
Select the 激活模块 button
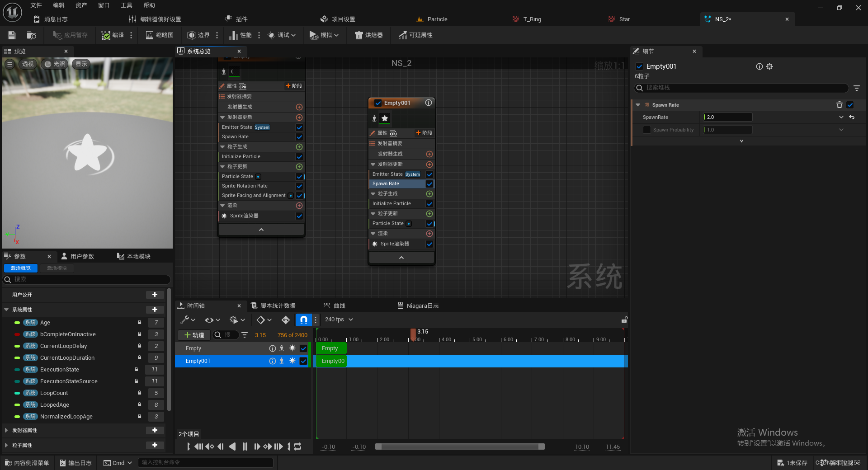(x=57, y=268)
